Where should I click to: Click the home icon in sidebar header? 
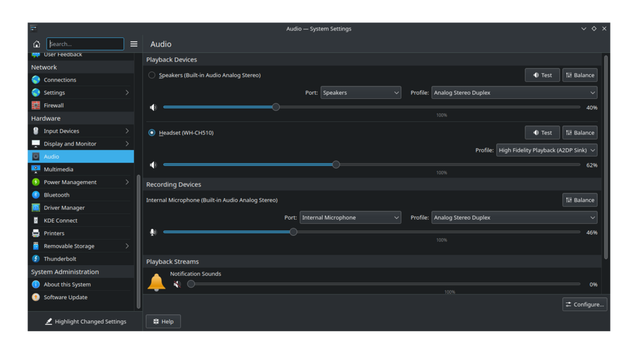(x=37, y=44)
